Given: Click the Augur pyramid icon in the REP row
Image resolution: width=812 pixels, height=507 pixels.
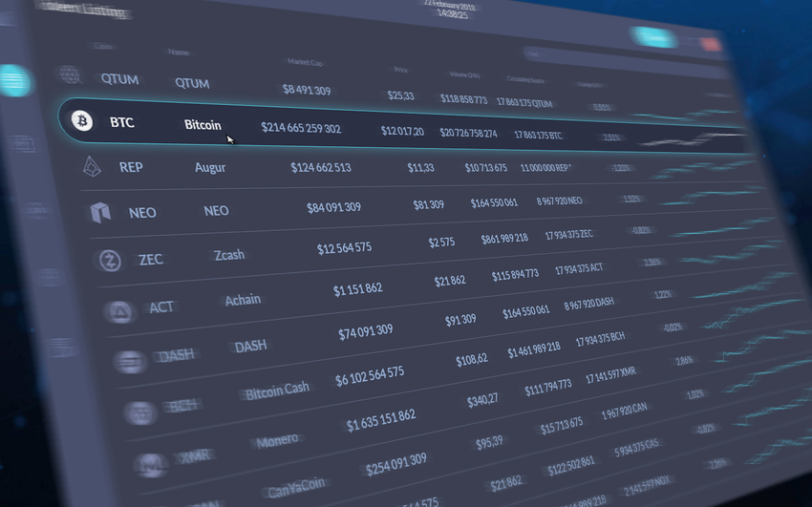Looking at the screenshot, I should (x=92, y=166).
